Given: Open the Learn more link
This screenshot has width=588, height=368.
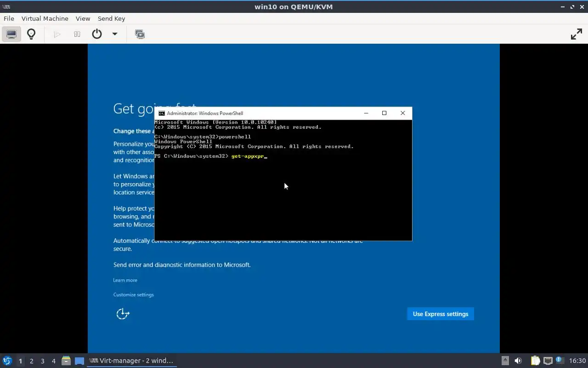Looking at the screenshot, I should point(125,280).
